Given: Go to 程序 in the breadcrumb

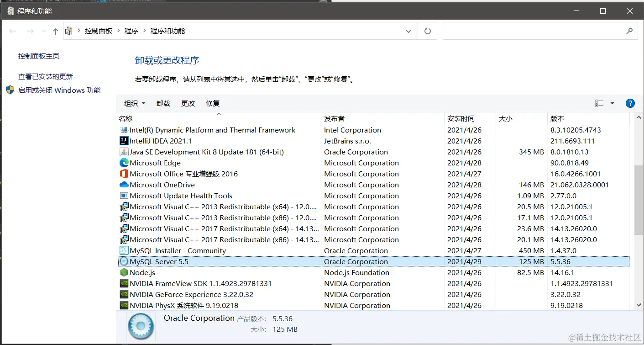Looking at the screenshot, I should click(x=131, y=31).
